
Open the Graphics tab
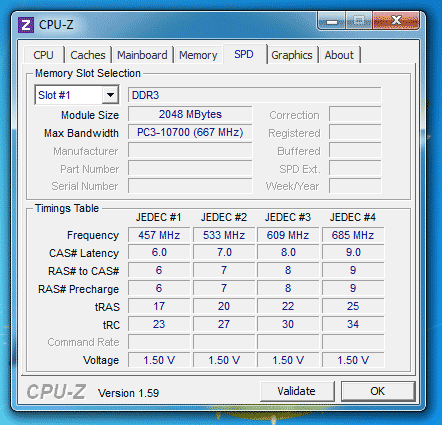click(292, 55)
